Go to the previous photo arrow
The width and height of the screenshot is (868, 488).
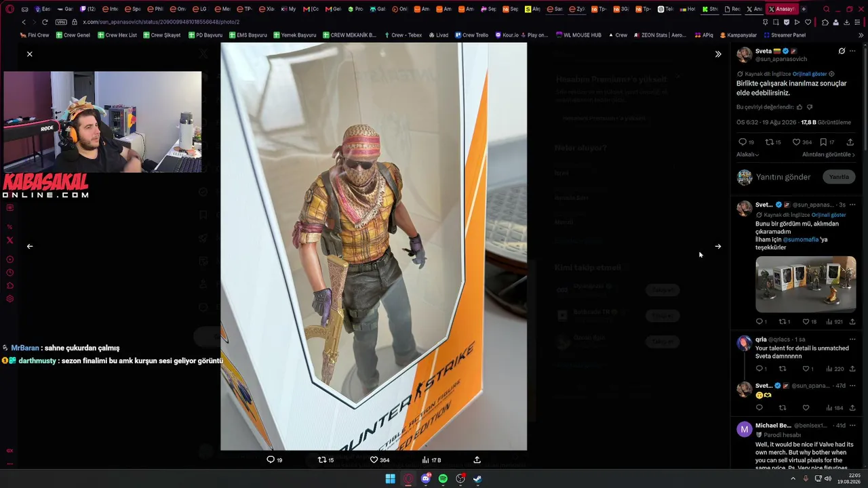(30, 247)
